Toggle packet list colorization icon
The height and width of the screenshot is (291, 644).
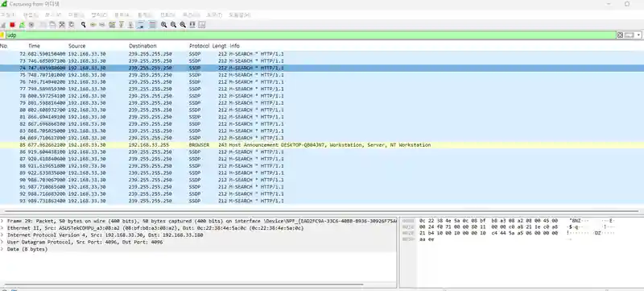tap(152, 25)
